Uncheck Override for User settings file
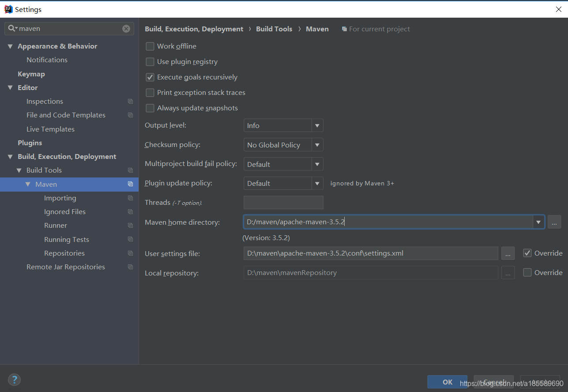The image size is (568, 392). tap(527, 253)
